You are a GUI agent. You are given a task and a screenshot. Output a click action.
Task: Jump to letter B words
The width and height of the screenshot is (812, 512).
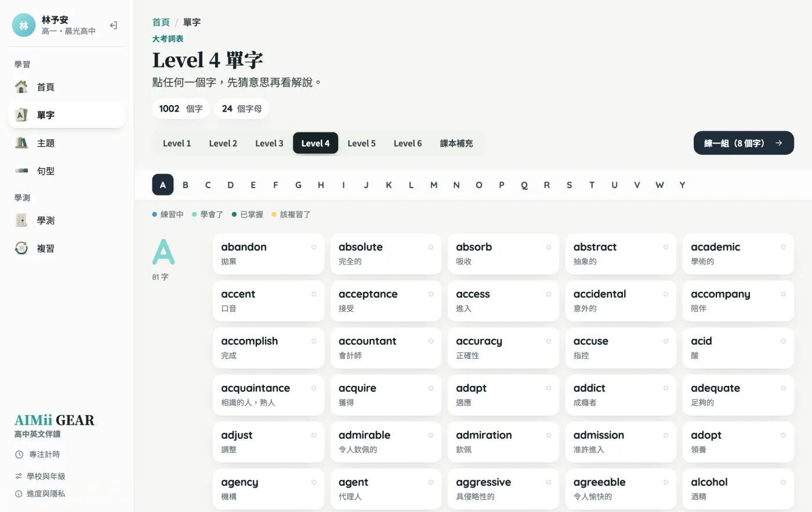[x=186, y=185]
